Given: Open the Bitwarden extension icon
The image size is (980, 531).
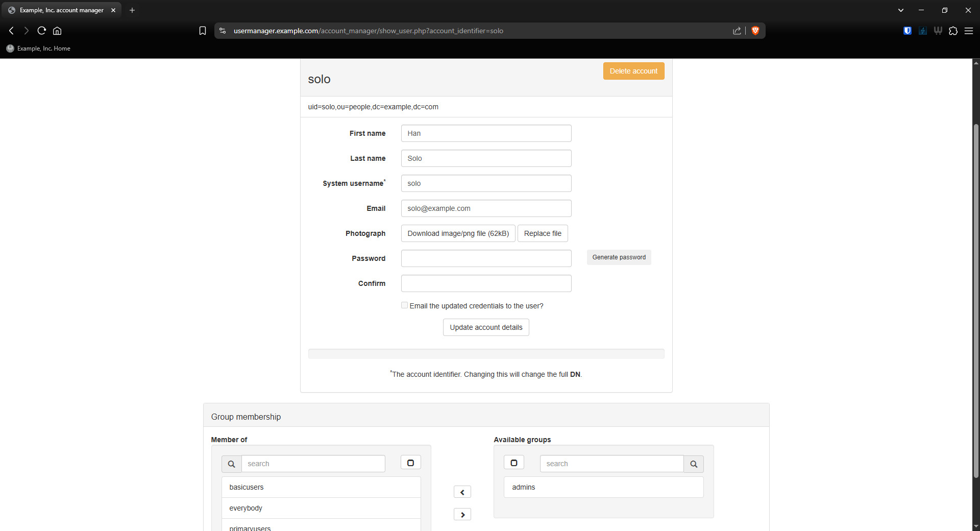Looking at the screenshot, I should pos(907,31).
